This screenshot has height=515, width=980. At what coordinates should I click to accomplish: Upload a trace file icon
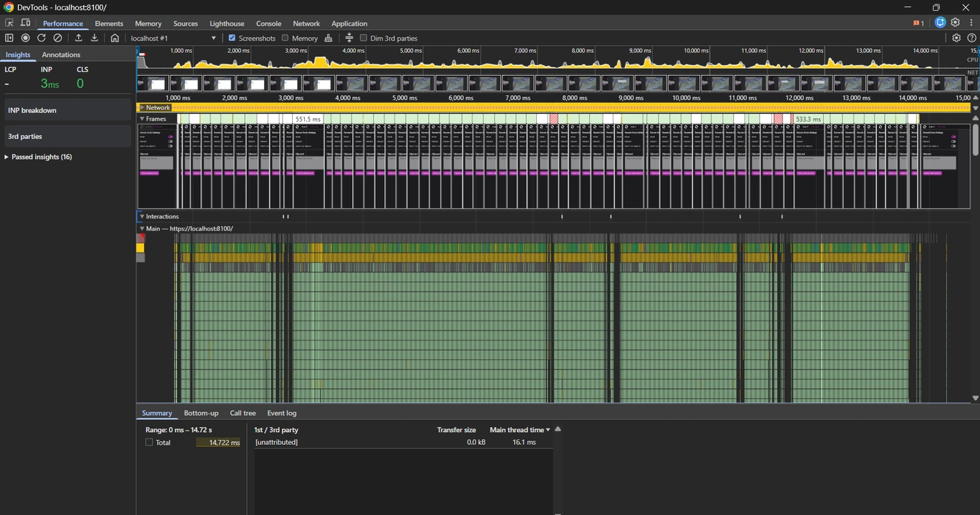coord(79,38)
